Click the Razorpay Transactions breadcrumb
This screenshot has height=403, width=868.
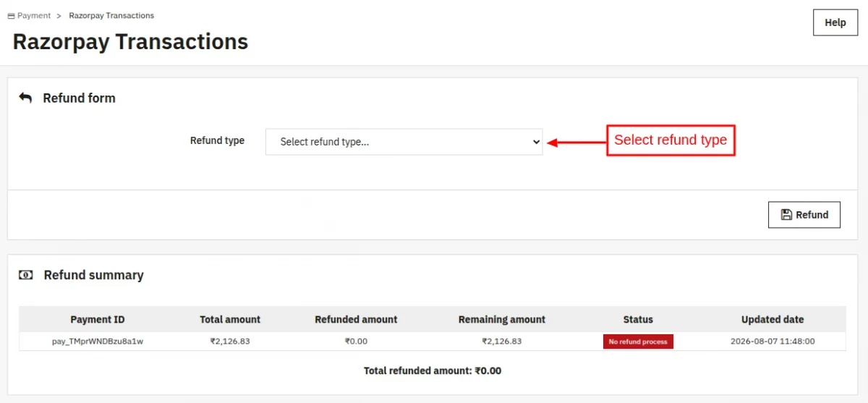tap(111, 15)
